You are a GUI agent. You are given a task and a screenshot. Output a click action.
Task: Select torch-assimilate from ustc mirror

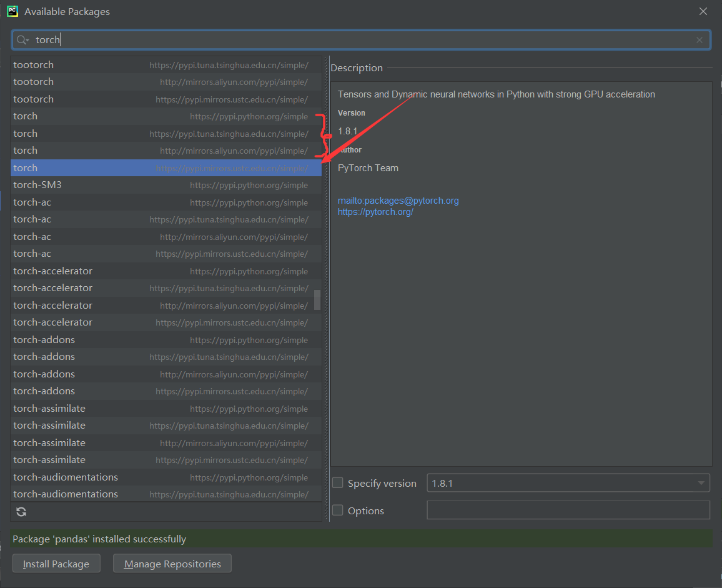[166, 460]
